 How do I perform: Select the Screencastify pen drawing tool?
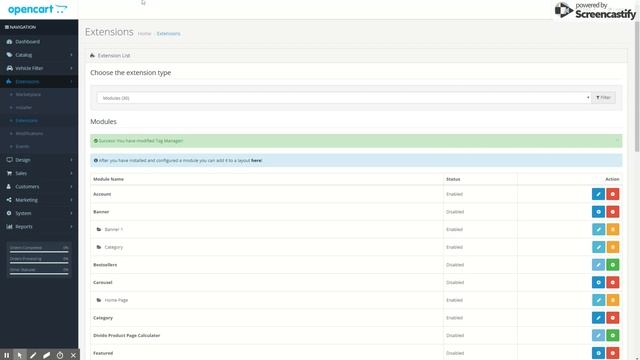pyautogui.click(x=33, y=355)
